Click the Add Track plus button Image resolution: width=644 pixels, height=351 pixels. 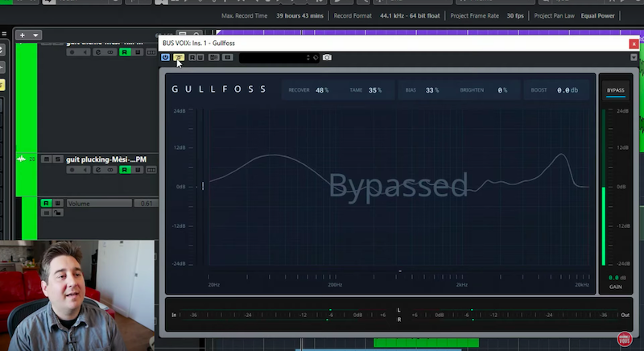(23, 35)
